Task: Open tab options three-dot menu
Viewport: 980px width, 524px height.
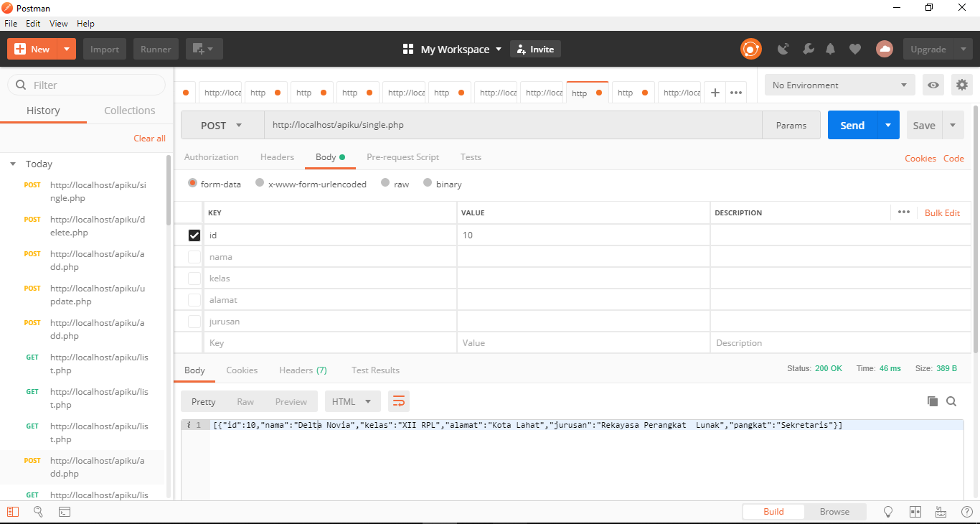Action: point(736,93)
